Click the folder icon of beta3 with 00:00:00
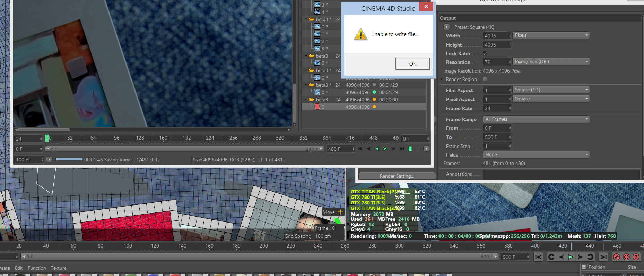Image resolution: width=644 pixels, height=276 pixels. (x=311, y=100)
